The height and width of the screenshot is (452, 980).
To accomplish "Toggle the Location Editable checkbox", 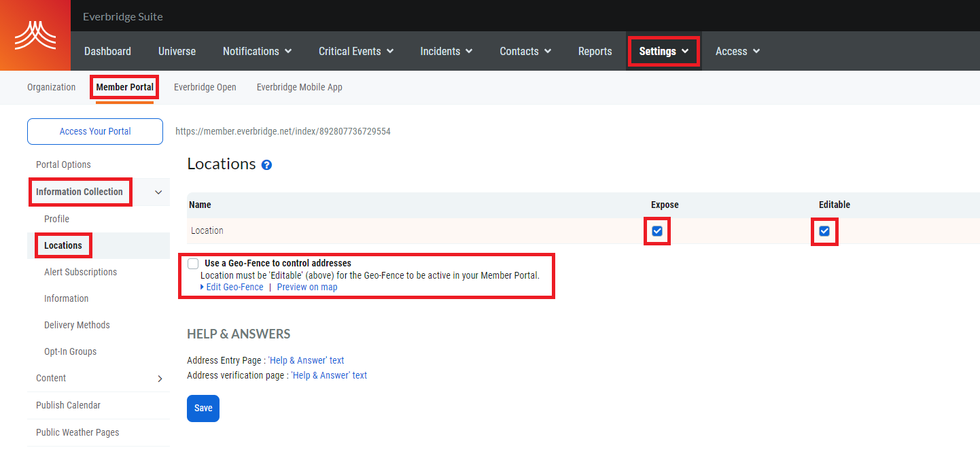I will 824,231.
